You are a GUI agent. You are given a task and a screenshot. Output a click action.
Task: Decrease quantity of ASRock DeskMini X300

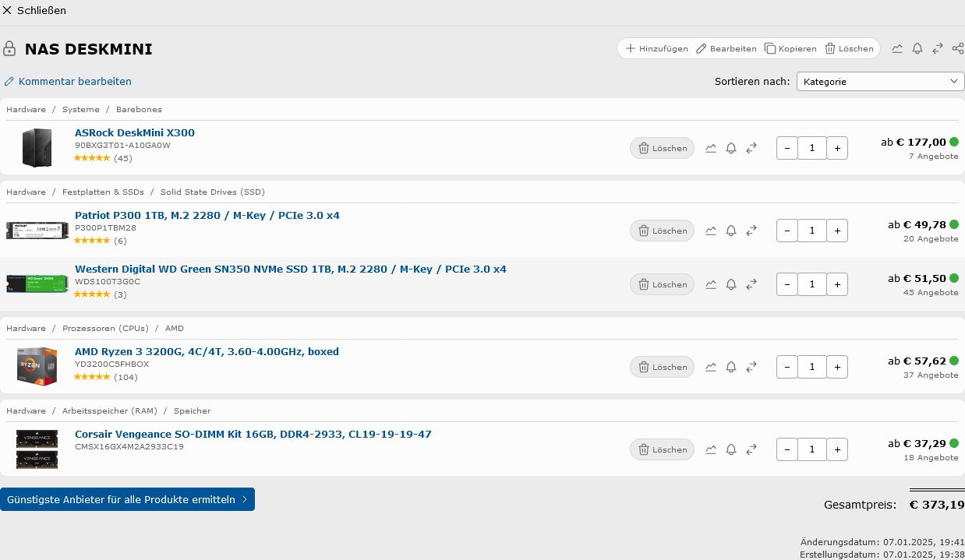click(x=787, y=148)
